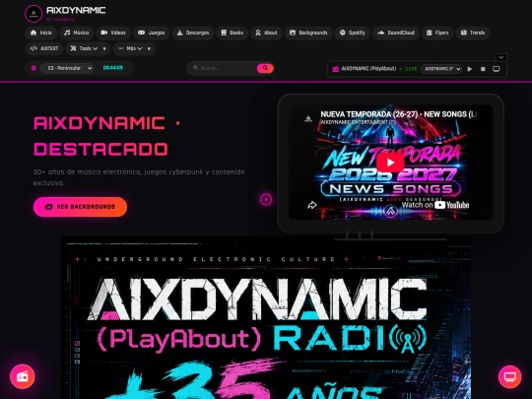Open the floating TV screen button

pos(509,376)
